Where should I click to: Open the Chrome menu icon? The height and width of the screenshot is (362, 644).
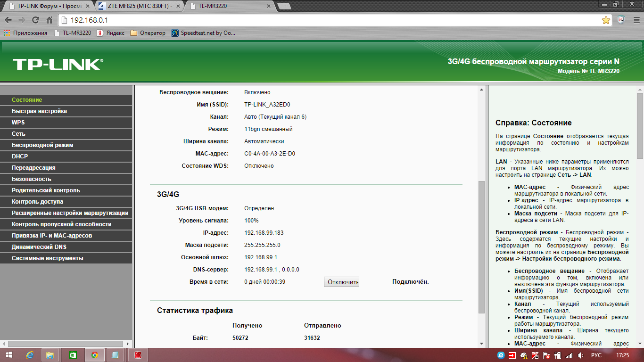636,20
